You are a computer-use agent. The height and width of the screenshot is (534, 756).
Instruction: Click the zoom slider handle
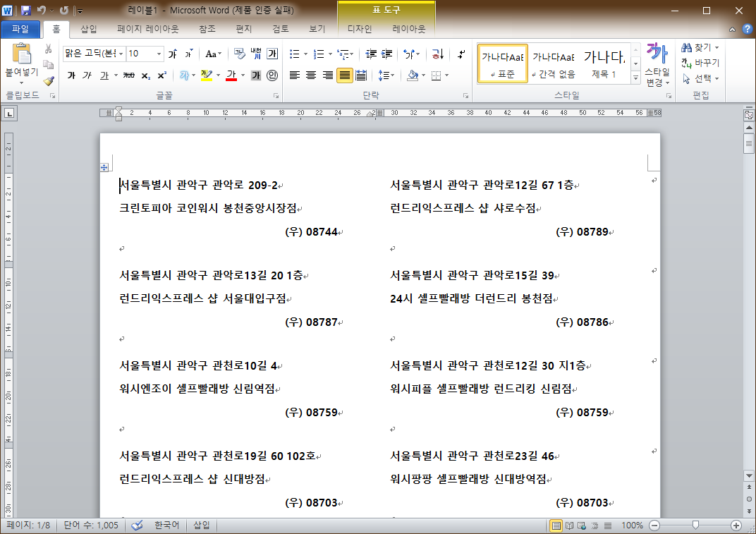pyautogui.click(x=696, y=525)
